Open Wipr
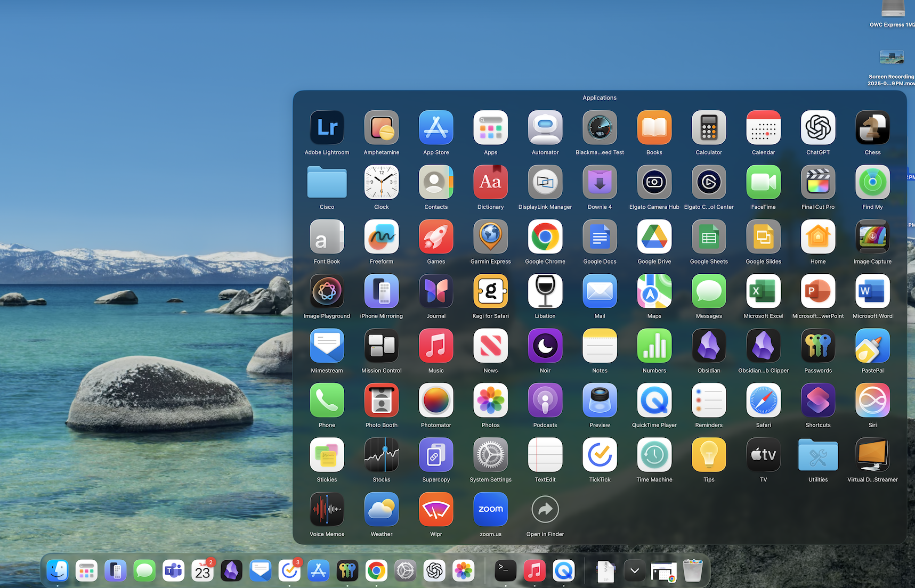This screenshot has height=588, width=915. click(x=436, y=509)
